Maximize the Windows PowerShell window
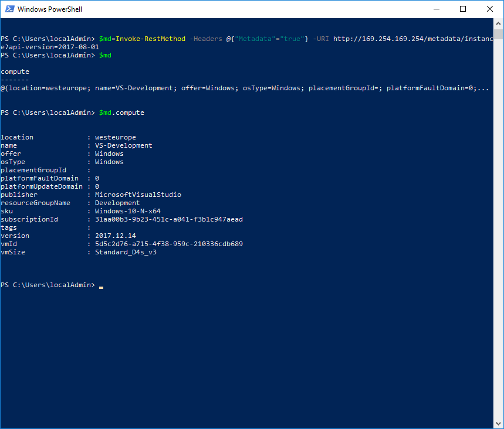The width and height of the screenshot is (504, 429). [x=463, y=9]
